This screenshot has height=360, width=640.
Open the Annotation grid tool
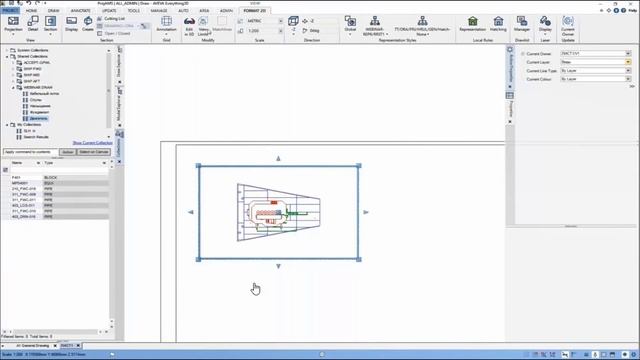[x=166, y=24]
